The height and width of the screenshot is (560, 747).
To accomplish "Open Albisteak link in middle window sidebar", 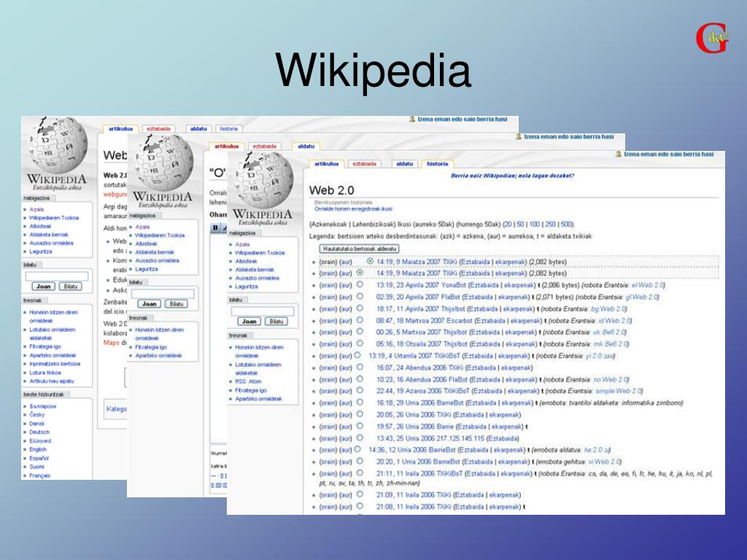I will tap(146, 244).
